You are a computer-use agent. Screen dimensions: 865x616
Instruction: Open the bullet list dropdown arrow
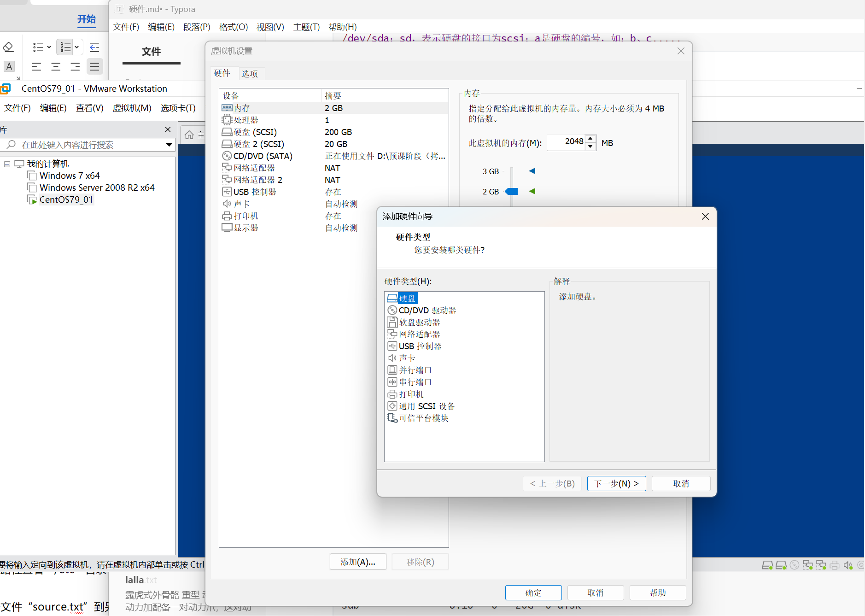(49, 47)
